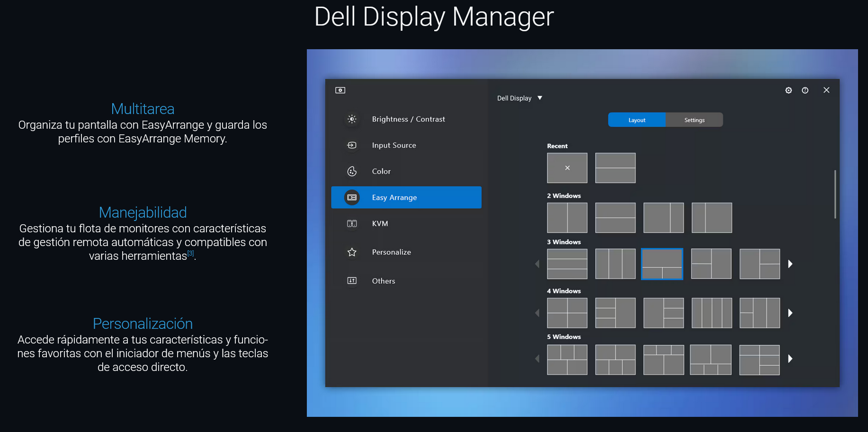Click the Brightness / Contrast sun icon
Viewport: 868px width, 432px height.
pyautogui.click(x=352, y=119)
